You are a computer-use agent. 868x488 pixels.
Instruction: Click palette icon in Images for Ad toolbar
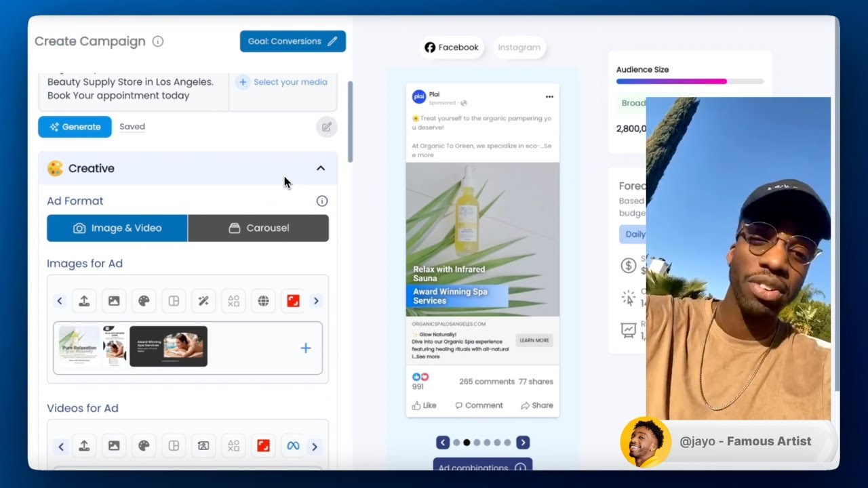pyautogui.click(x=144, y=301)
